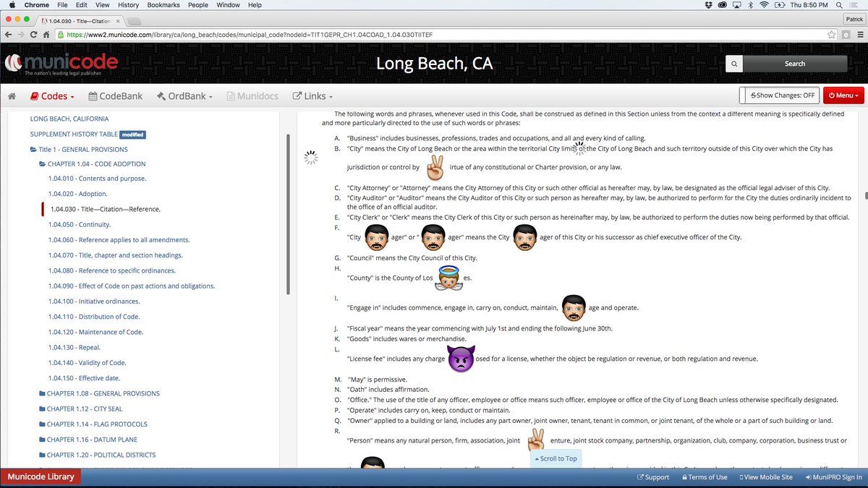The height and width of the screenshot is (488, 868).
Task: Click the browser address bar URL
Action: pyautogui.click(x=250, y=34)
